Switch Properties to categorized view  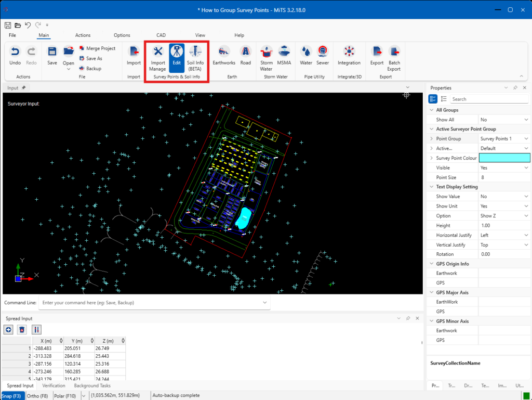point(433,99)
